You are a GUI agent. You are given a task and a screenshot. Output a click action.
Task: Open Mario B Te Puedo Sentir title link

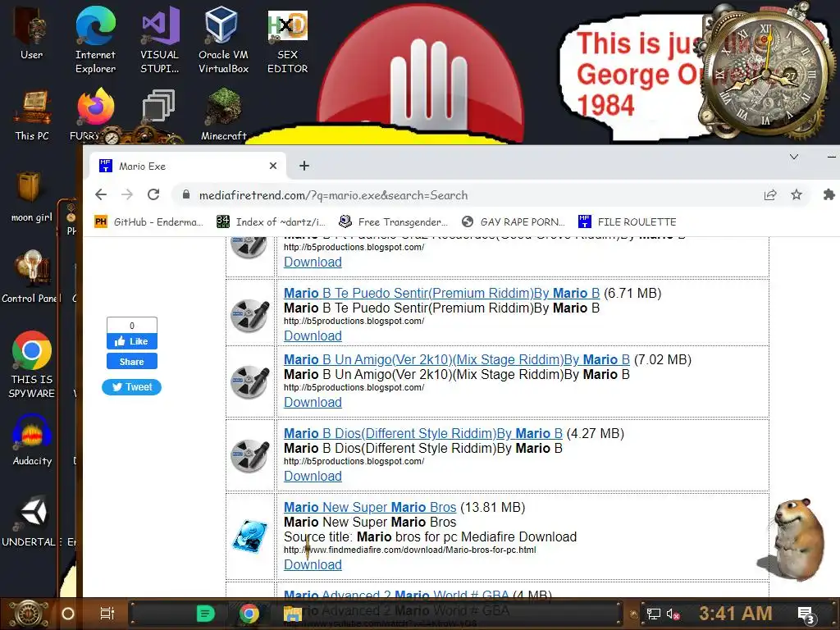point(441,293)
